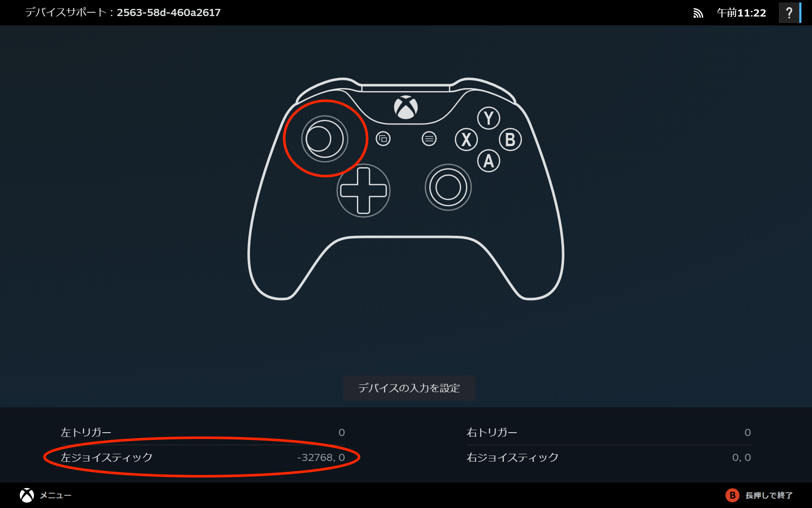This screenshot has height=508, width=812.
Task: Select the 右トリガー row
Action: [609, 432]
